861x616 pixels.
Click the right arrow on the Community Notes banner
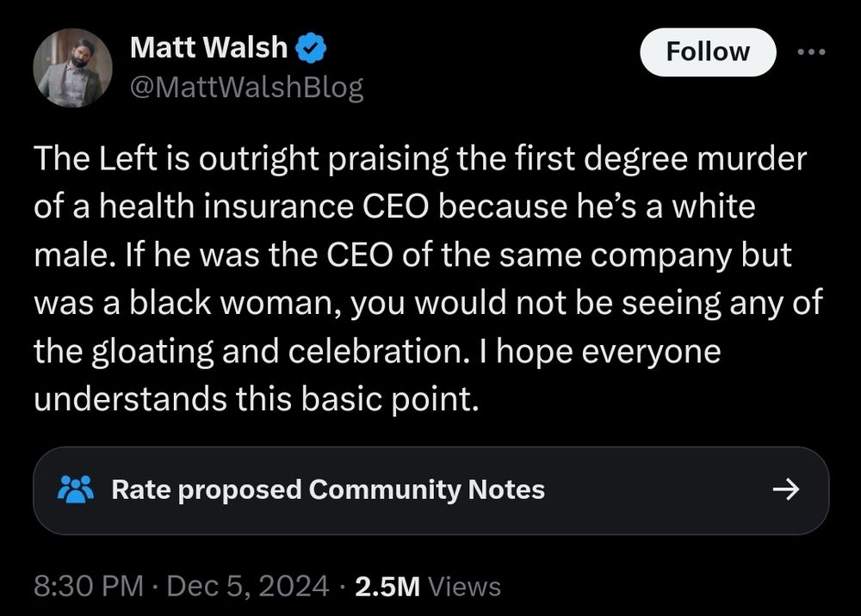coord(786,489)
